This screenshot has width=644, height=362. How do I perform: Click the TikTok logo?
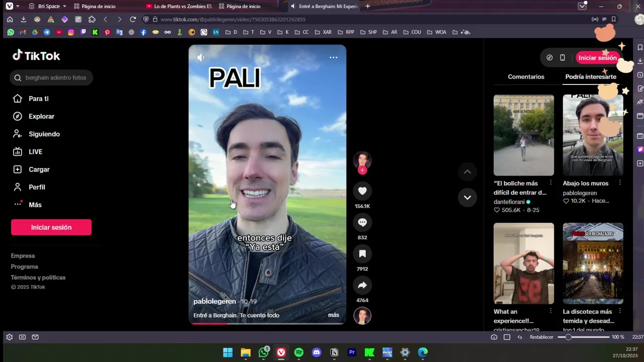(x=36, y=55)
